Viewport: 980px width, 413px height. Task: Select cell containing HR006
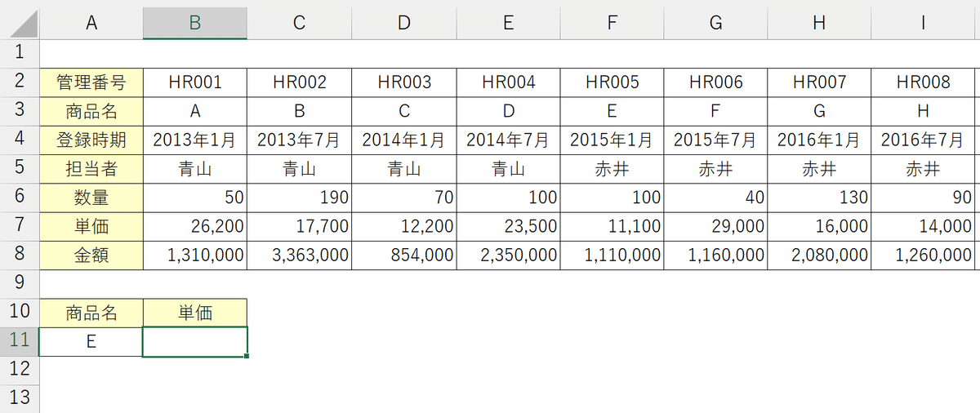click(715, 82)
